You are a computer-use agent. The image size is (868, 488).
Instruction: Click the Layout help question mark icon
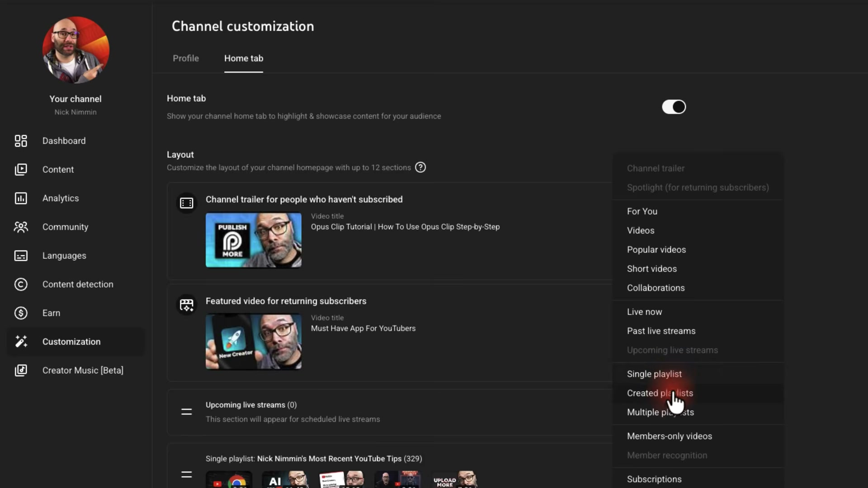click(420, 168)
